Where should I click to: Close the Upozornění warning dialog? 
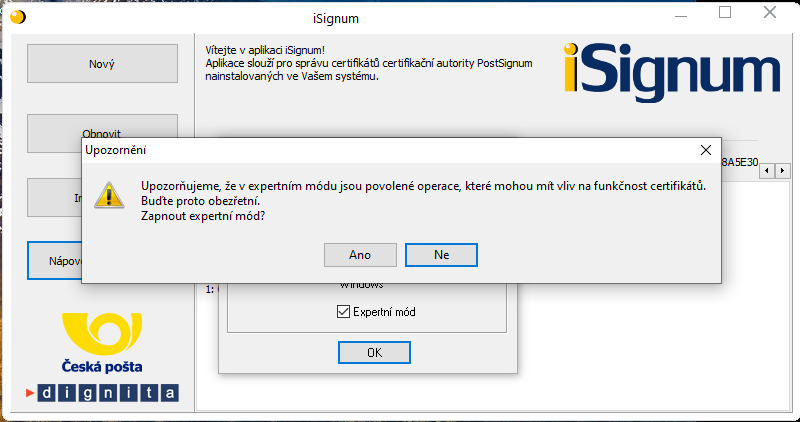[706, 150]
